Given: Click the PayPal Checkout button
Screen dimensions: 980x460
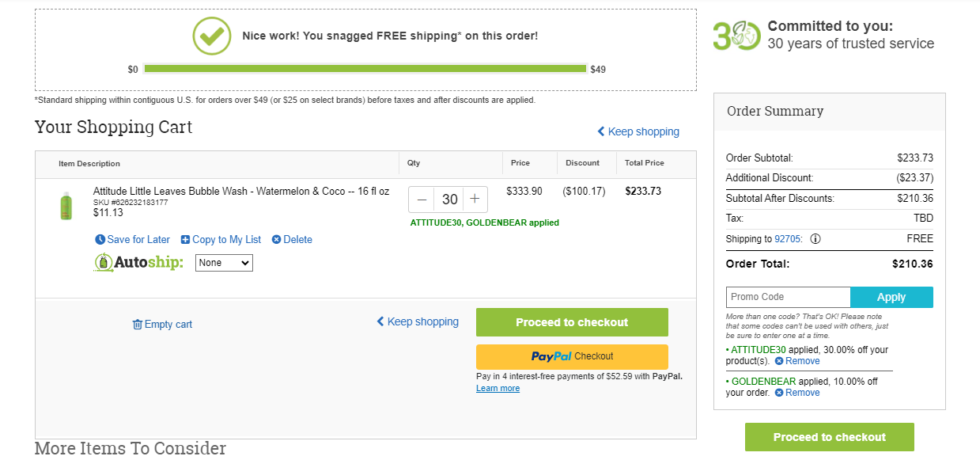Looking at the screenshot, I should point(572,356).
